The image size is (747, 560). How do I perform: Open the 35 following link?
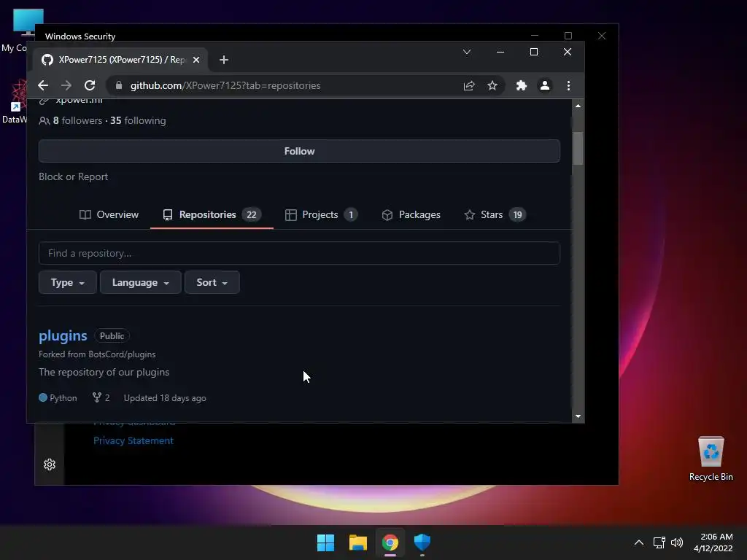coord(138,120)
